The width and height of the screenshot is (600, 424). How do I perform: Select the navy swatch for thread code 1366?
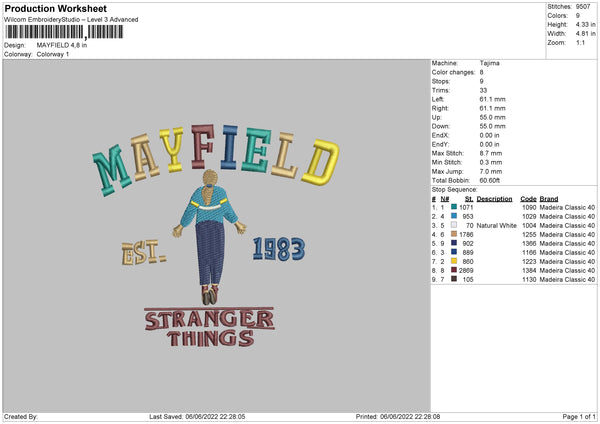[454, 243]
